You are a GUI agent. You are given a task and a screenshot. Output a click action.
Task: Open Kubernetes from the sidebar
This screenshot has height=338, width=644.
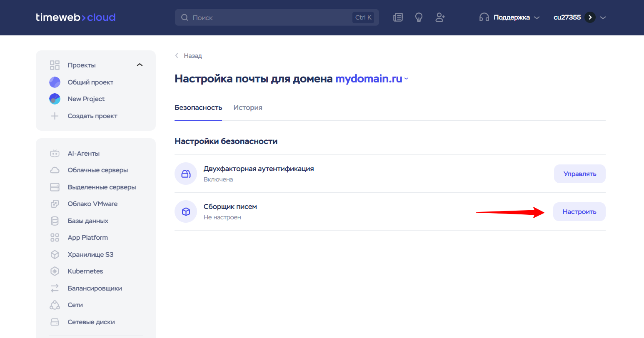pyautogui.click(x=85, y=271)
